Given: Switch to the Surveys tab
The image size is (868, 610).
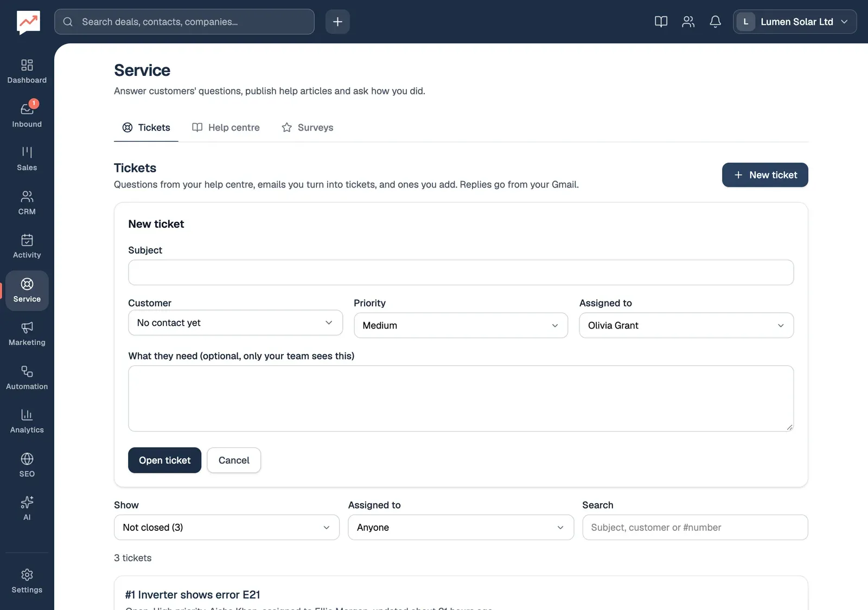Looking at the screenshot, I should pos(308,127).
